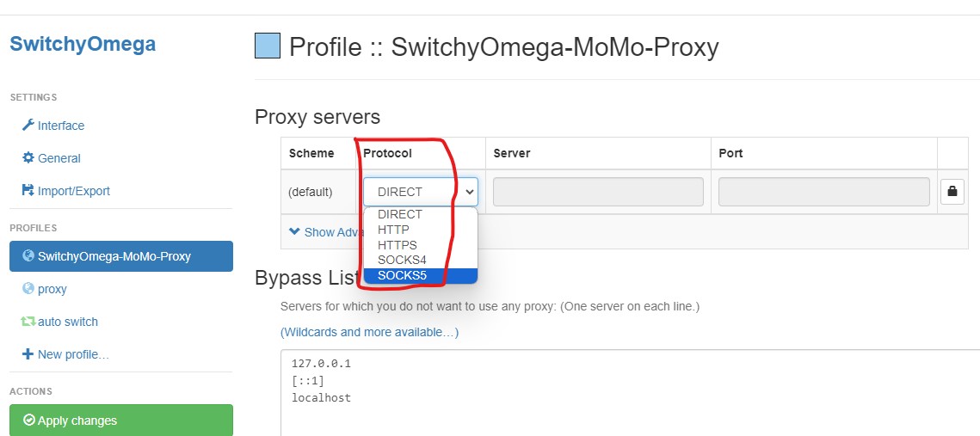Click the auto switch arrows icon

coord(28,322)
